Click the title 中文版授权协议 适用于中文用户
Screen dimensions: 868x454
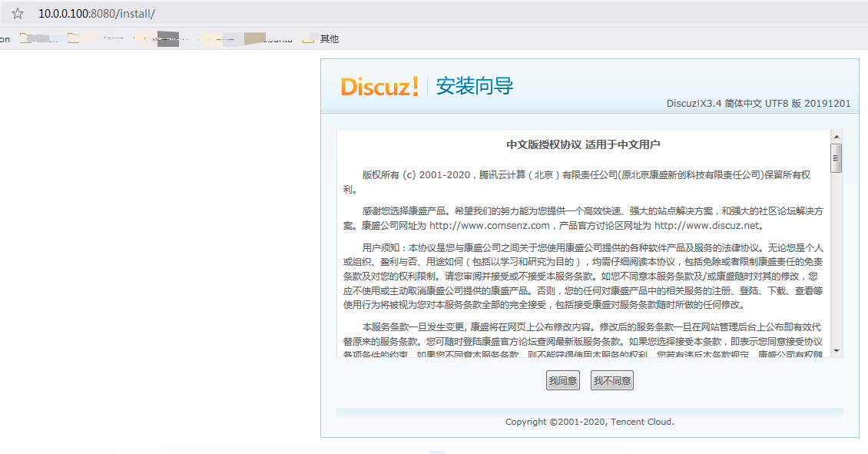(583, 145)
